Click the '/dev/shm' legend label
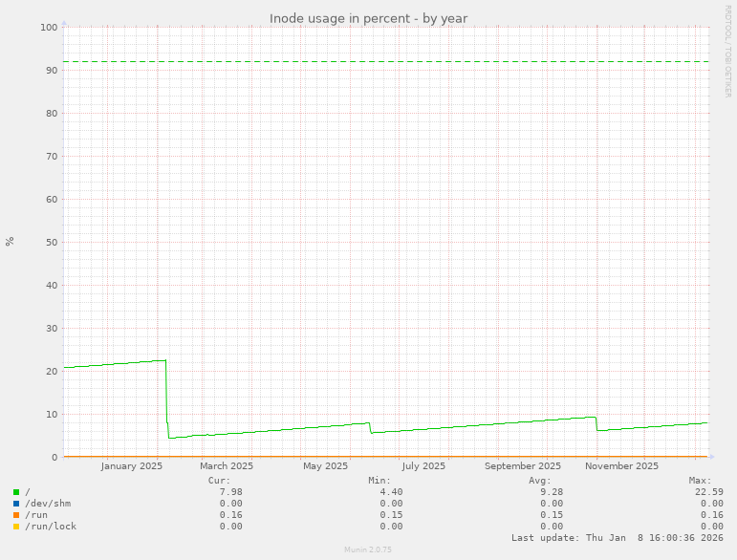 [48, 504]
